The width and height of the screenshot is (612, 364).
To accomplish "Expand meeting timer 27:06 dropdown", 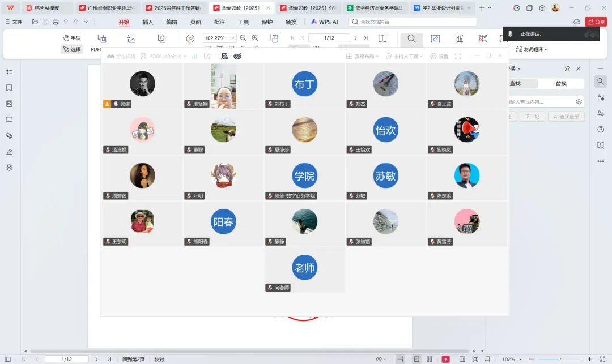I will (185, 57).
